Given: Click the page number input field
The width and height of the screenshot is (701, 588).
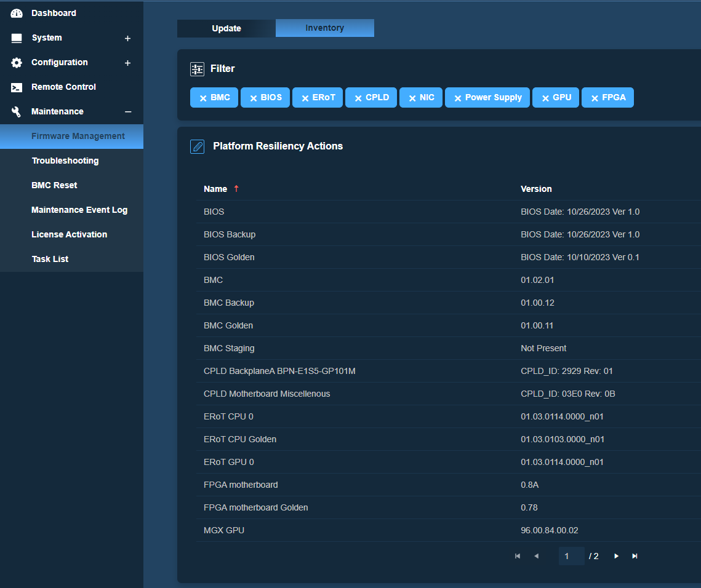Looking at the screenshot, I should pos(571,555).
